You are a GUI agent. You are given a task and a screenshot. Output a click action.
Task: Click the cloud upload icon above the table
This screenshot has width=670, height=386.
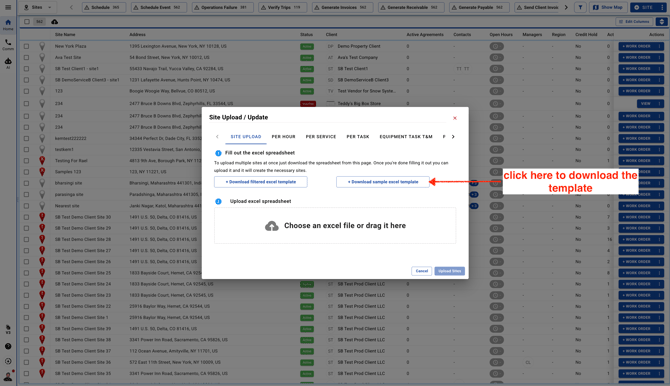(x=55, y=22)
